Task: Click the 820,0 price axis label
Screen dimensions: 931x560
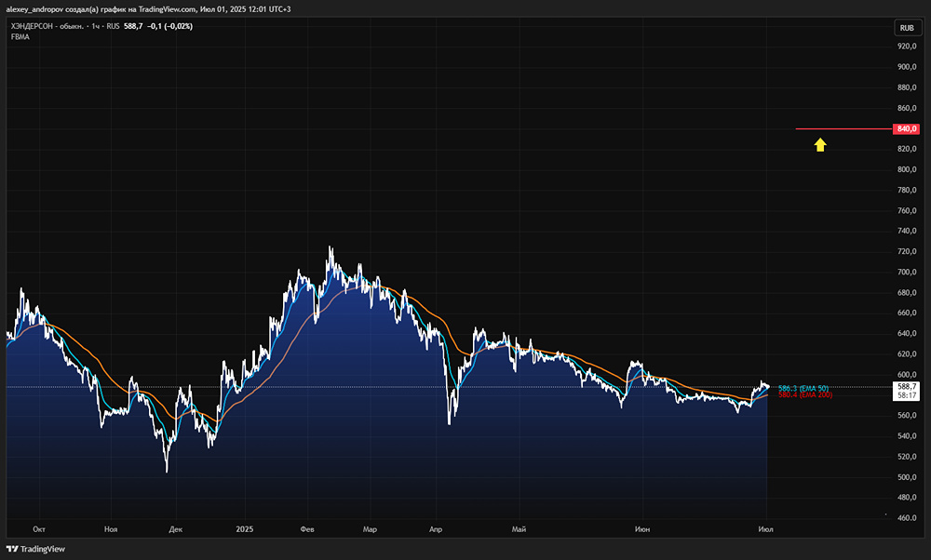Action: point(907,149)
